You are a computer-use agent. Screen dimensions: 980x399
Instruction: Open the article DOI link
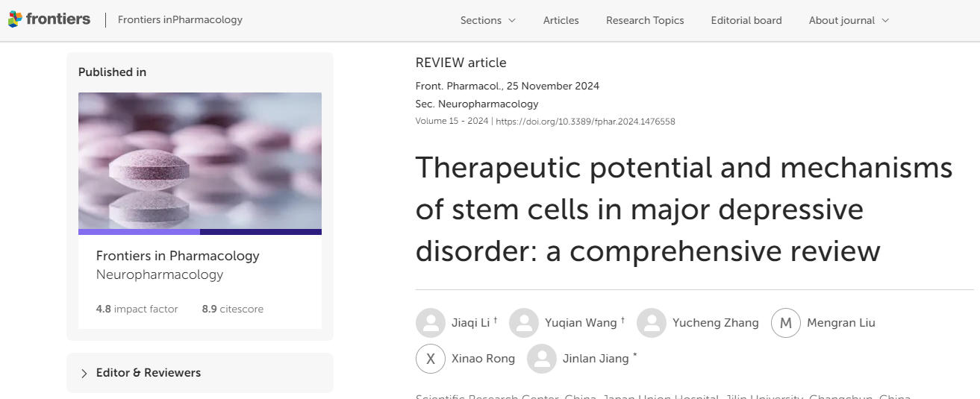point(585,122)
